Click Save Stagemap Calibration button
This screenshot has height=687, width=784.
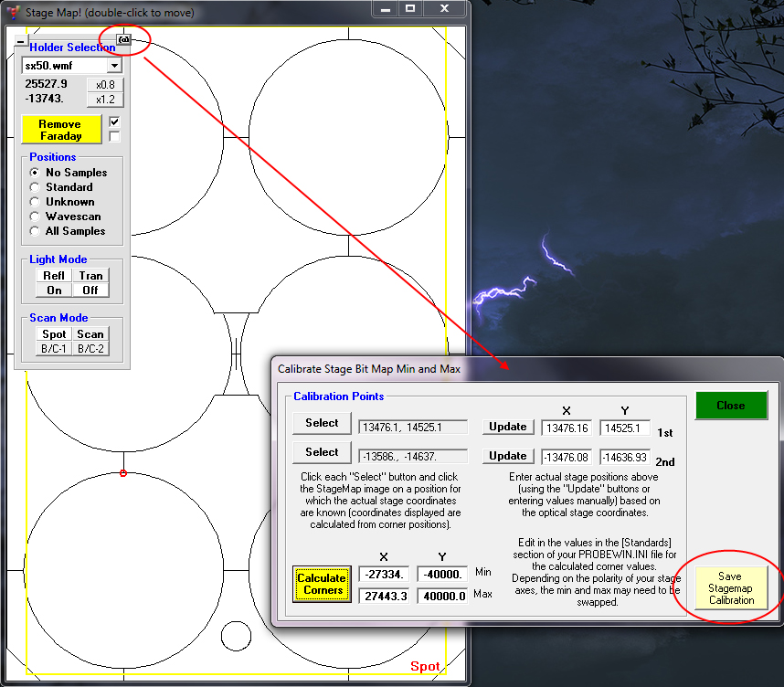pos(731,588)
